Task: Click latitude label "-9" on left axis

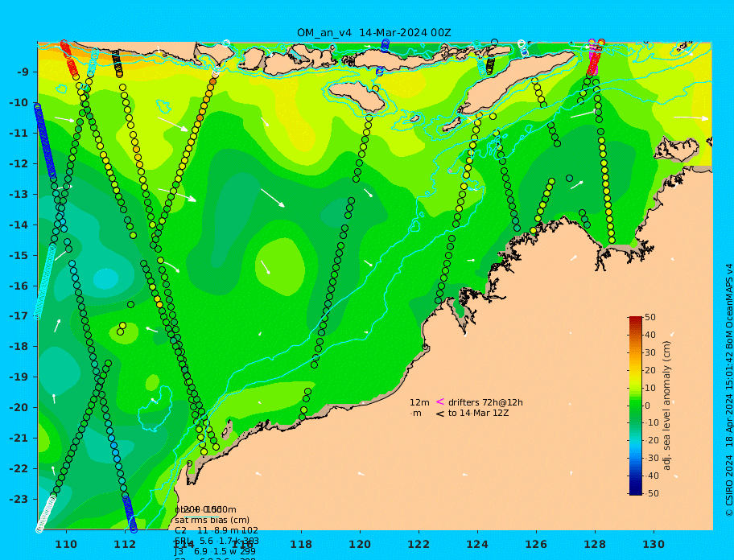Action: click(x=23, y=72)
